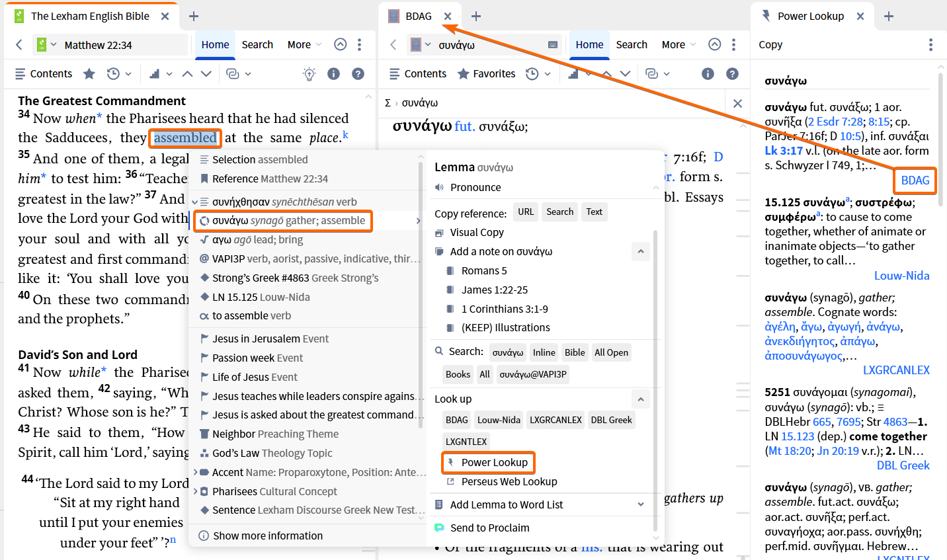Click the Favorites star icon in Lexham Bible toolbar
Screen dimensions: 947x560
point(89,73)
